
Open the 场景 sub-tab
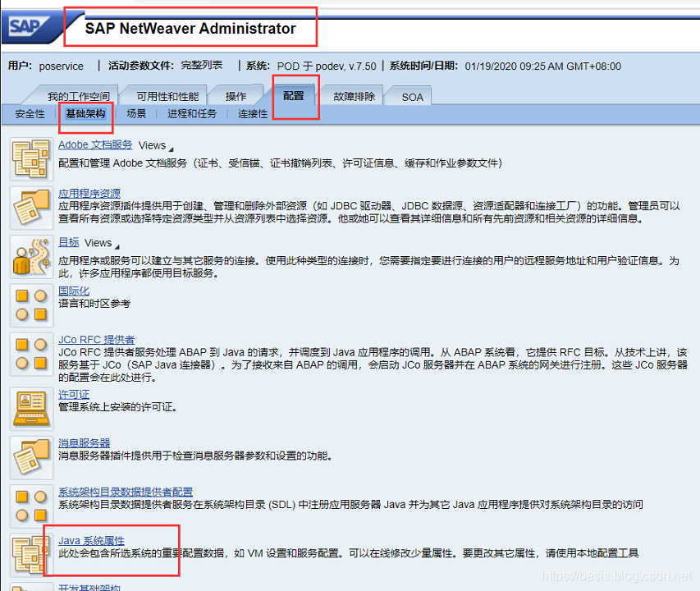click(x=136, y=114)
